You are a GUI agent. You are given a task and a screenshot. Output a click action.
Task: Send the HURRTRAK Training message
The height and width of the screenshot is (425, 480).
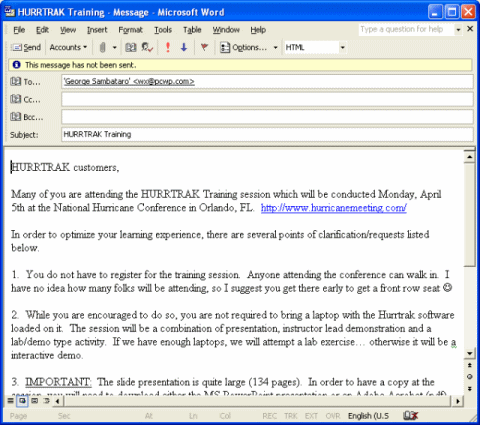tap(26, 48)
